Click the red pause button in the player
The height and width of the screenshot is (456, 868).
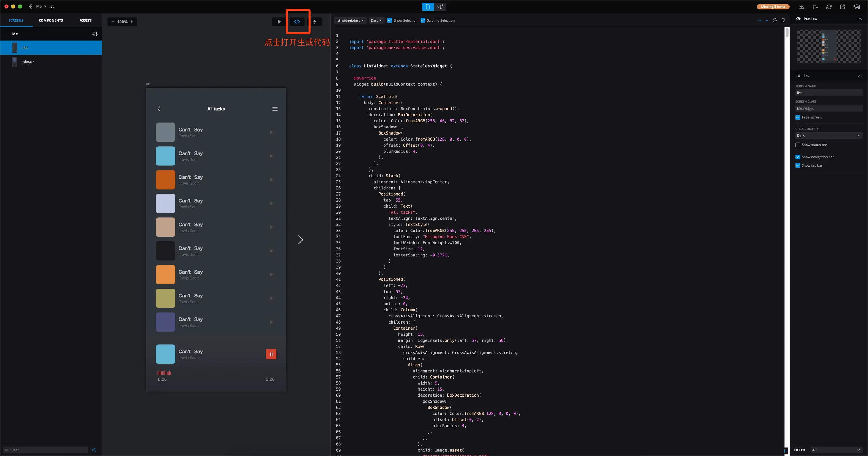click(271, 354)
